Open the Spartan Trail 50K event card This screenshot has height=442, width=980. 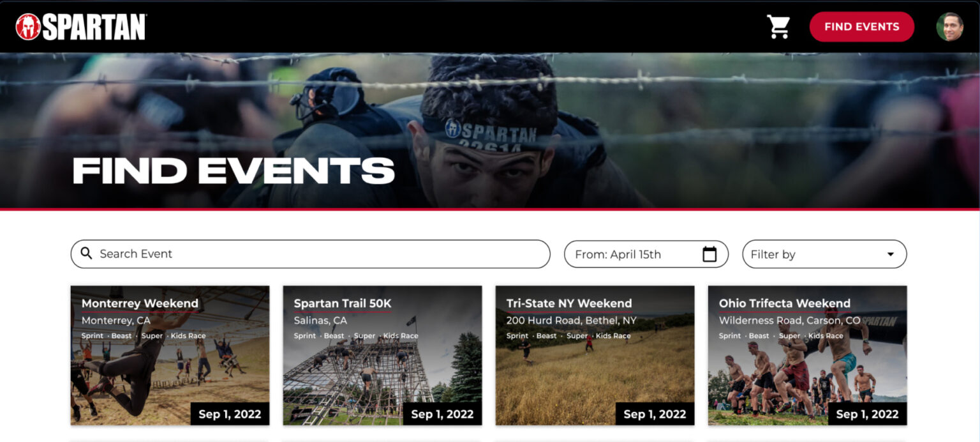click(382, 355)
